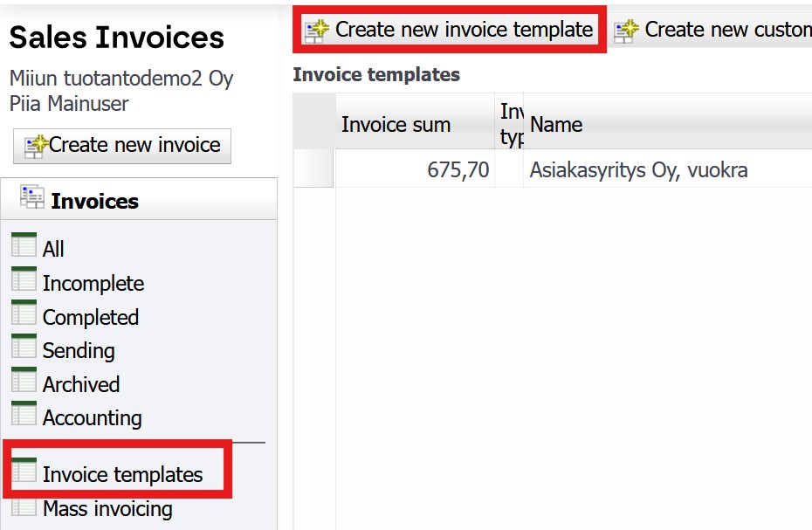This screenshot has width=812, height=530.
Task: Click the sparkle icon on Create new invoice
Action: pyautogui.click(x=36, y=147)
